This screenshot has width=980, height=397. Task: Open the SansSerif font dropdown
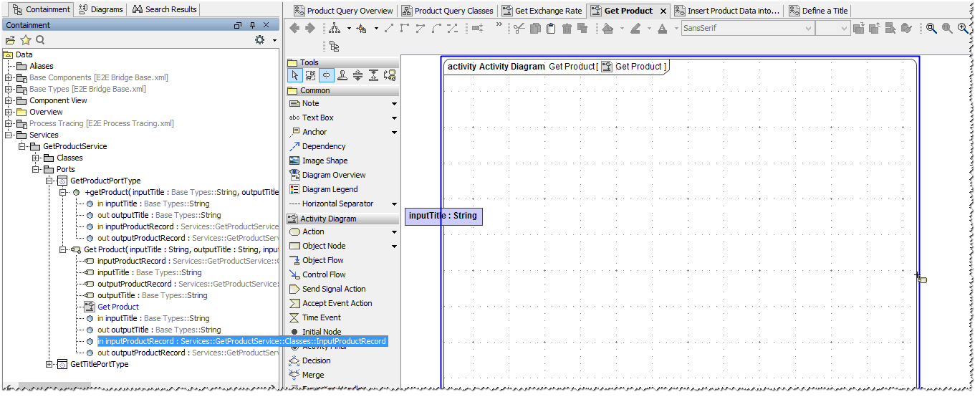(x=808, y=29)
